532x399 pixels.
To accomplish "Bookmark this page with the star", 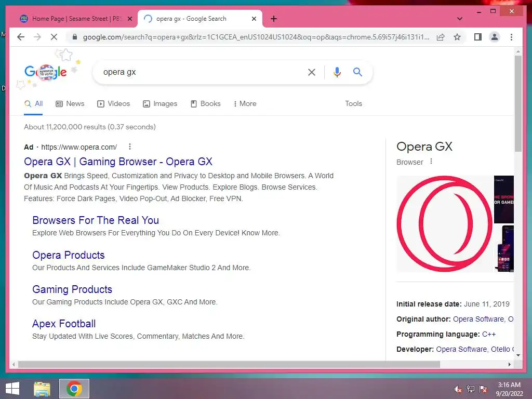I will tap(457, 37).
